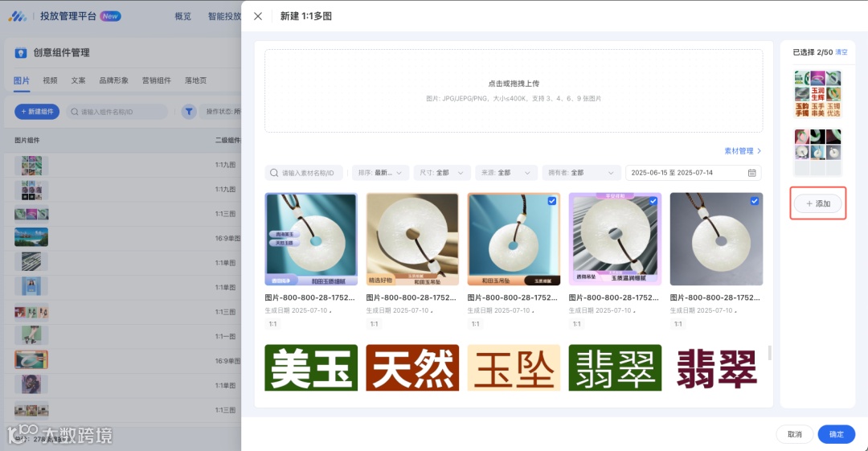Open the 智能投放 top navigation item

(x=224, y=16)
